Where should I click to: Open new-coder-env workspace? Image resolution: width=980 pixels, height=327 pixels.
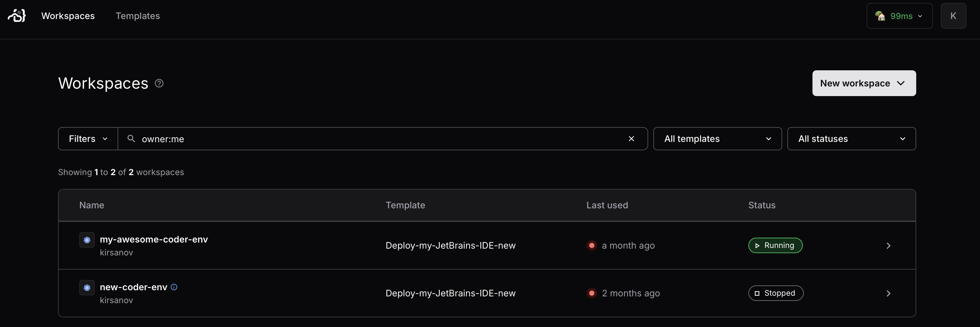click(x=133, y=287)
